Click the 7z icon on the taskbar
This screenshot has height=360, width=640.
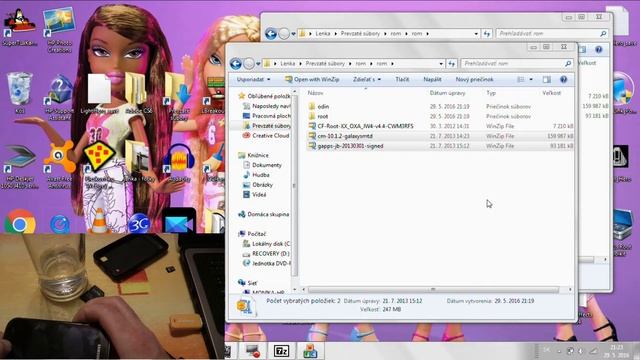tap(281, 351)
